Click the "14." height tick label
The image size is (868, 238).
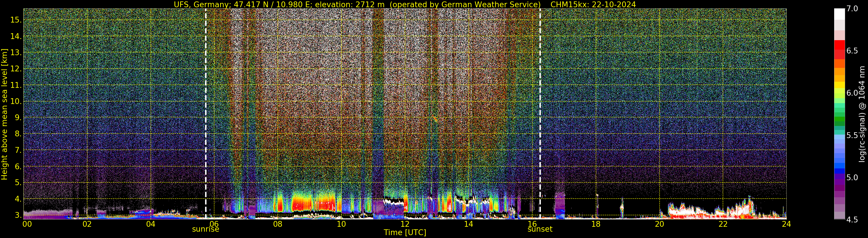point(16,36)
